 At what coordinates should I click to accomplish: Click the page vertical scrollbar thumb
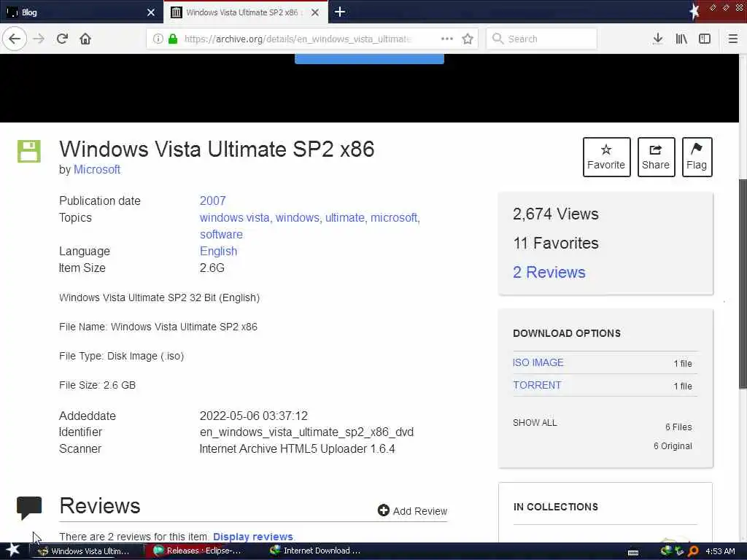pos(743,284)
